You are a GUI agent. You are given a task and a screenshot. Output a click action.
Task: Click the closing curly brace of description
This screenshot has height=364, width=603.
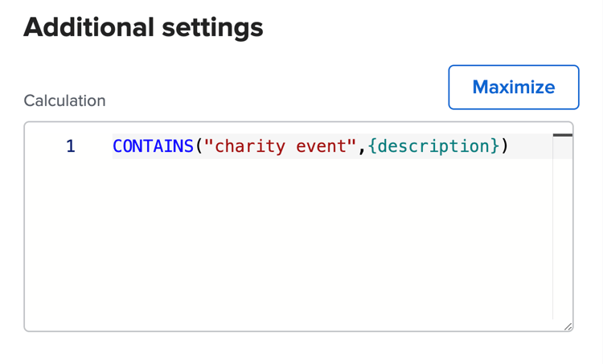pyautogui.click(x=494, y=146)
